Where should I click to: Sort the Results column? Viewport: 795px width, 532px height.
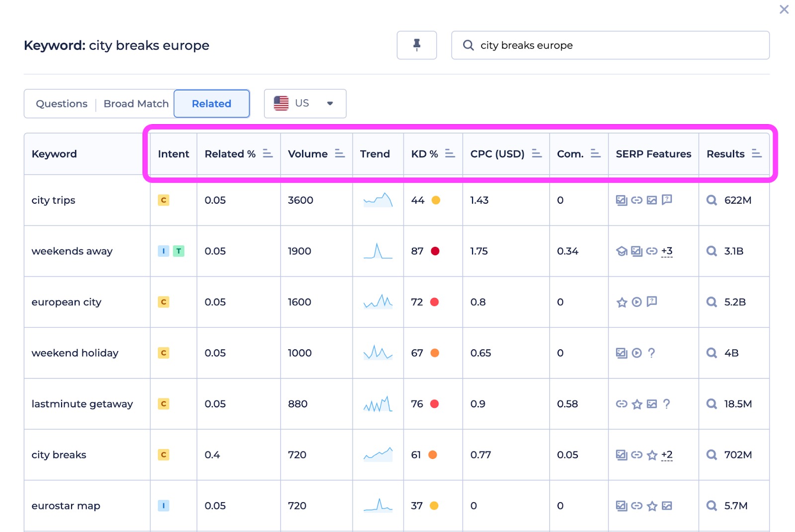pos(757,153)
